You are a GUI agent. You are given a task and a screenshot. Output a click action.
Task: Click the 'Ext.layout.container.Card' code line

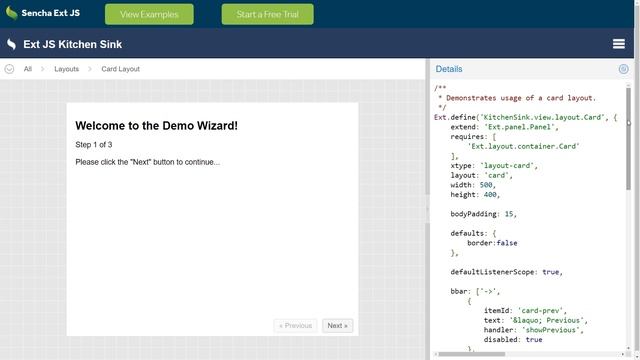(523, 146)
